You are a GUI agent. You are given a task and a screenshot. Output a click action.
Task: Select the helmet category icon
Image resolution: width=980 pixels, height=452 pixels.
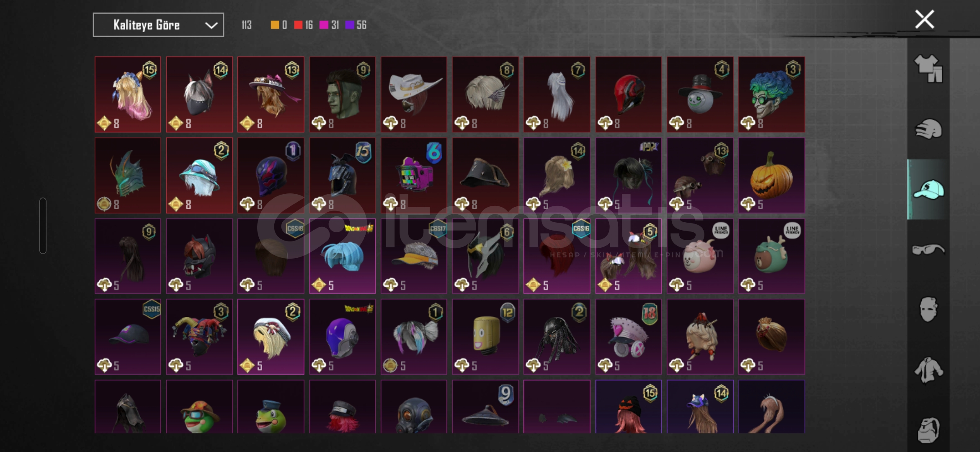point(928,129)
